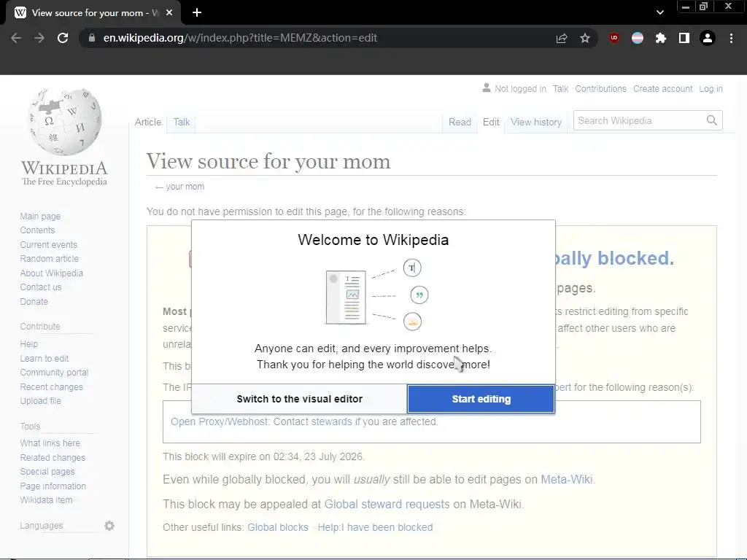747x560 pixels.
Task: Open a Random article
Action: pyautogui.click(x=49, y=259)
